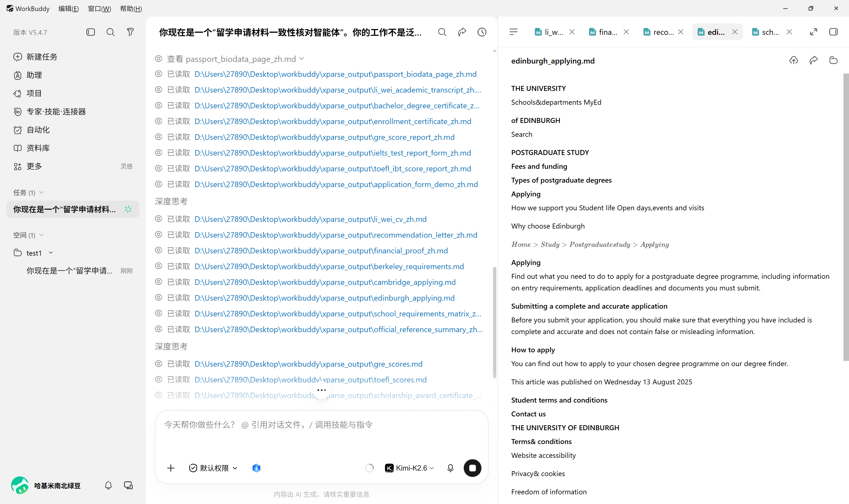The height and width of the screenshot is (504, 849).
Task: Expand the preview panel to fullscreen
Action: [x=813, y=32]
